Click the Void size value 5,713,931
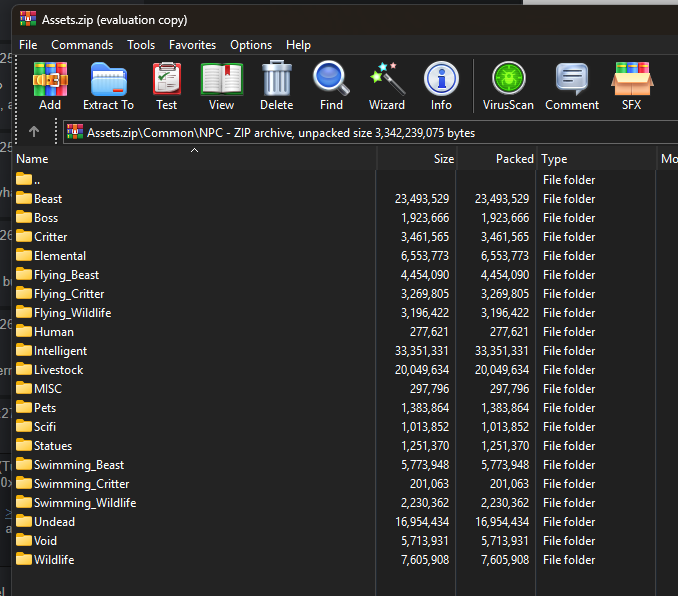678x596 pixels. pyautogui.click(x=425, y=541)
